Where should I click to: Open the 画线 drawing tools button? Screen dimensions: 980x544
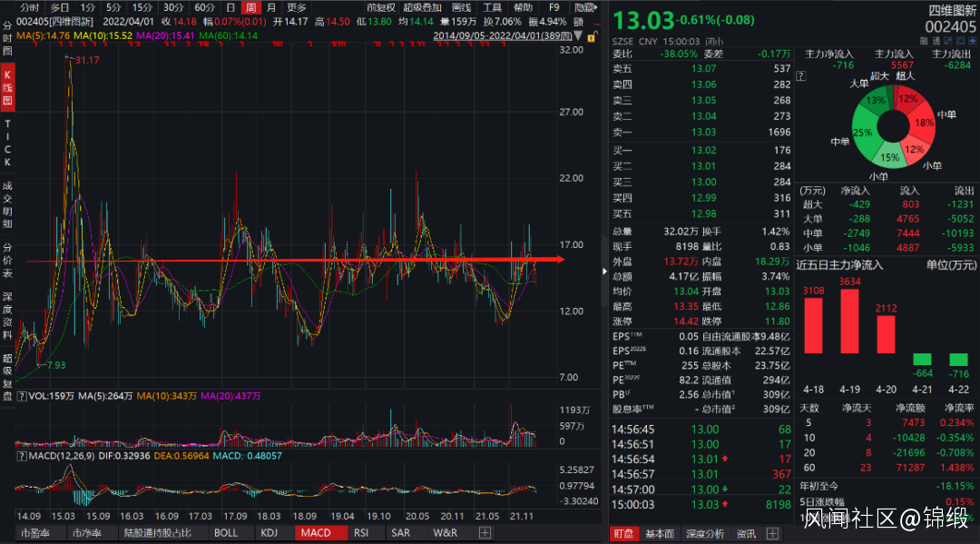pyautogui.click(x=461, y=7)
